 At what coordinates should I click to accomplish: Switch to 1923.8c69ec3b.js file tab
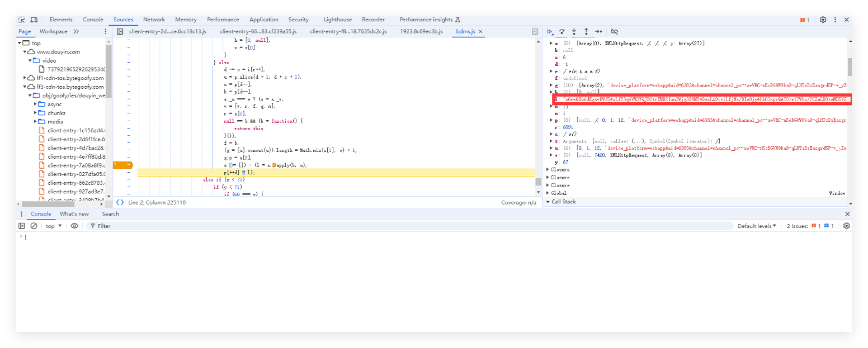click(x=421, y=32)
